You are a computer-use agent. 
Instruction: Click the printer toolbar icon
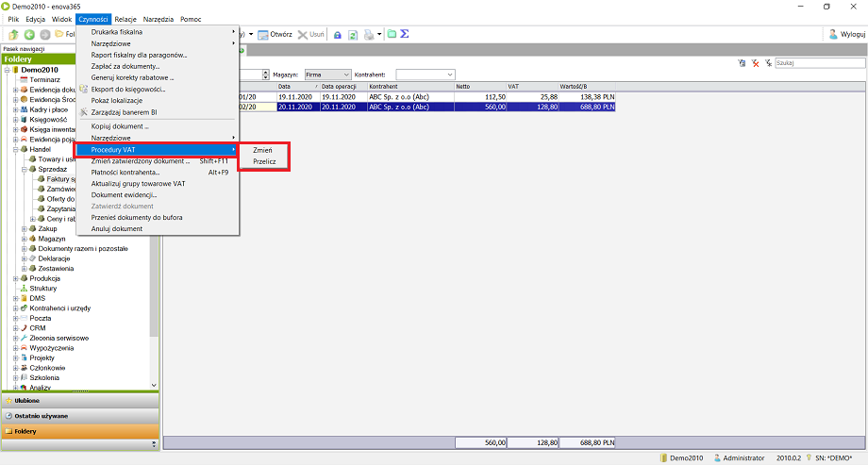pos(369,35)
